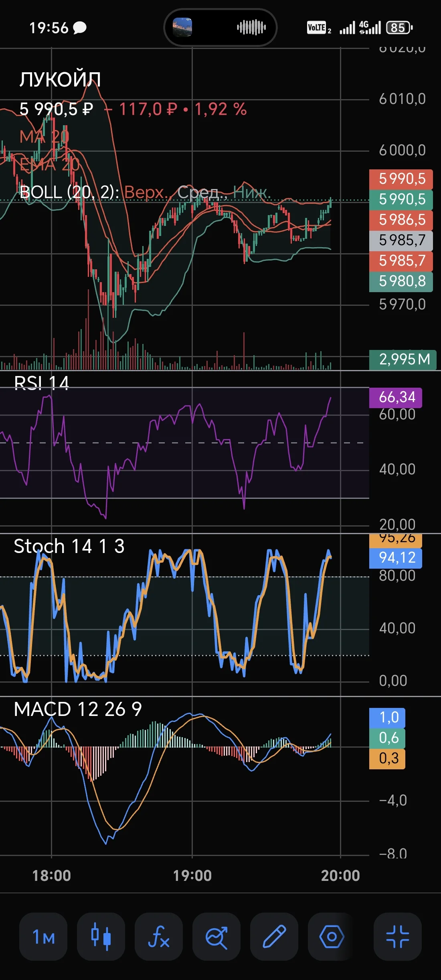Open chart settings hexagon icon

pos(332,937)
